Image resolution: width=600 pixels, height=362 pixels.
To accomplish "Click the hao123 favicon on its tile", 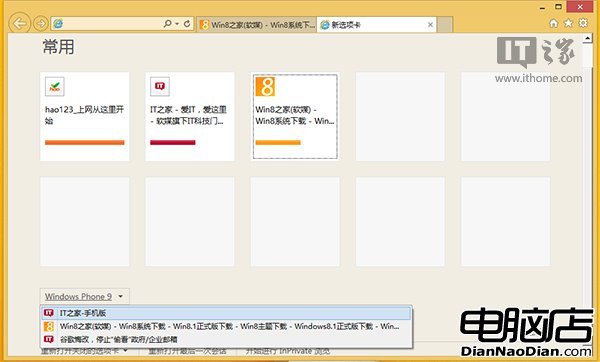I will (x=55, y=86).
